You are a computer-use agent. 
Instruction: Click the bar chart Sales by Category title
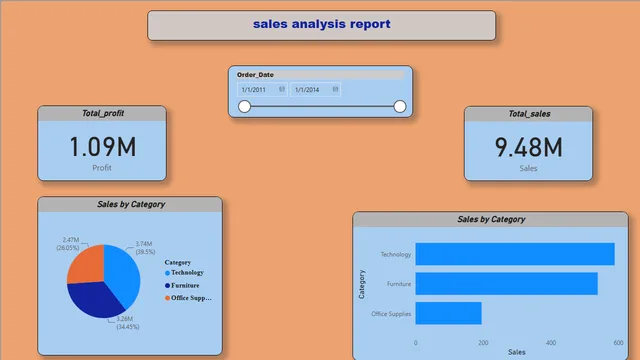(491, 219)
